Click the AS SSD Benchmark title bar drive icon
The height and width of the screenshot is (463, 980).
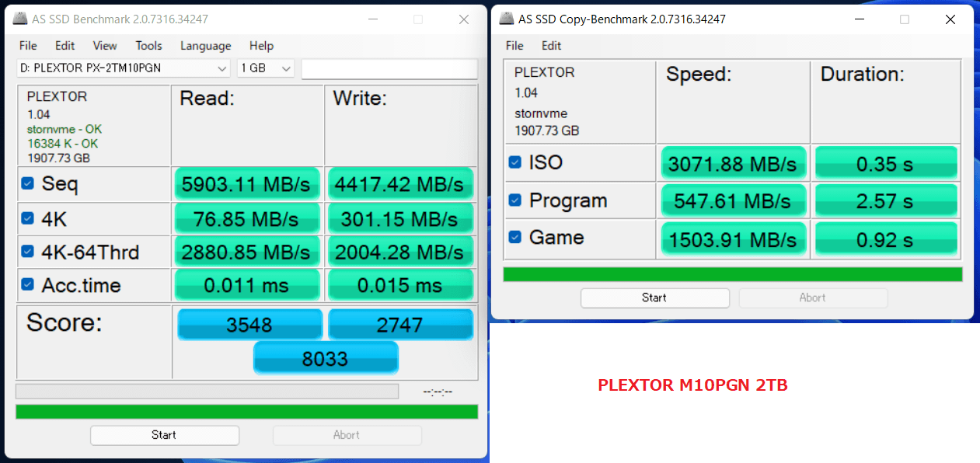19,19
